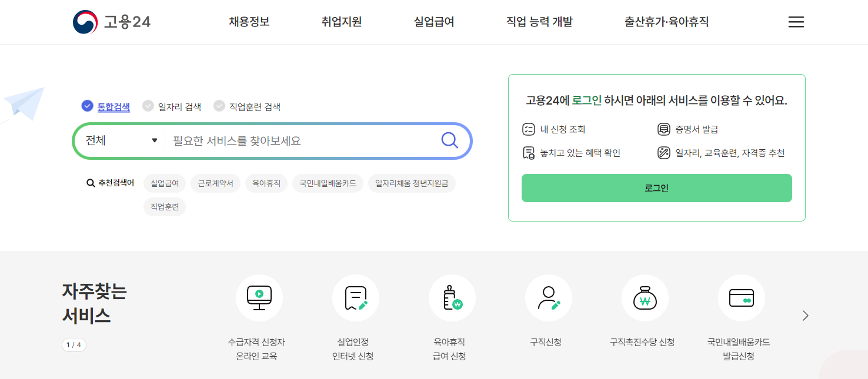Screen dimensions: 868x379
Task: Select the 통합검색 radio option
Action: (86, 106)
